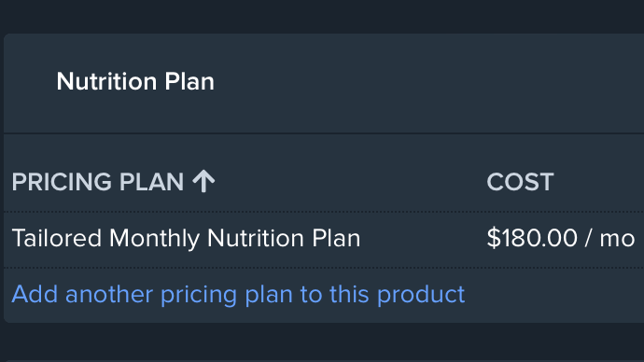This screenshot has width=644, height=362.
Task: Click the sort arrow beside PRICING PLAN
Action: pos(203,181)
